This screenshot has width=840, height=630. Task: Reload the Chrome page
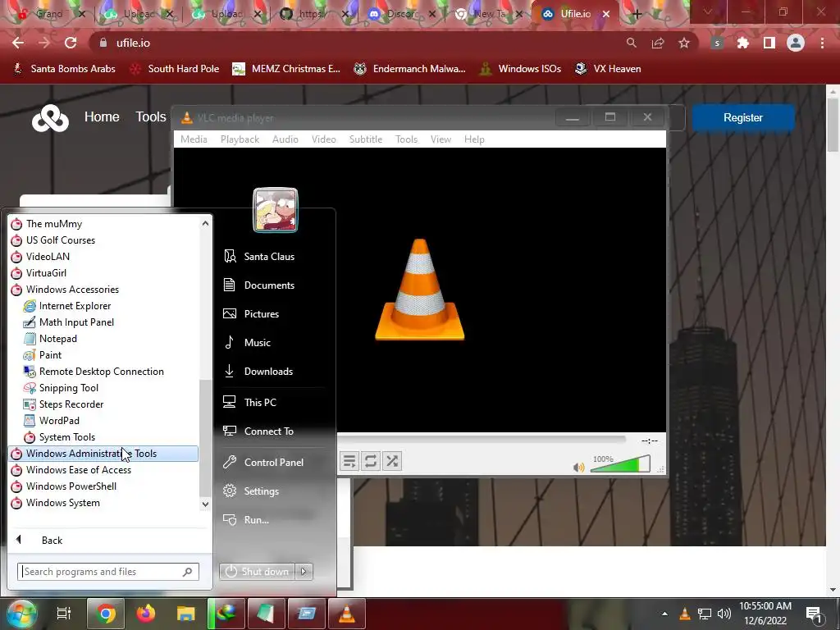tap(71, 43)
